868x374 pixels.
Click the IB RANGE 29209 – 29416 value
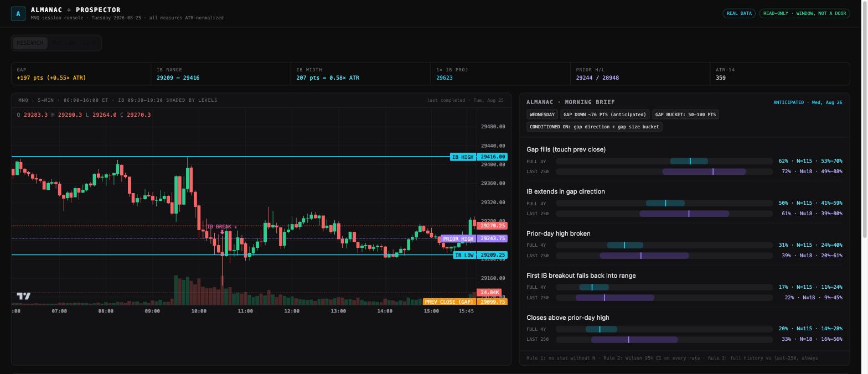click(178, 78)
